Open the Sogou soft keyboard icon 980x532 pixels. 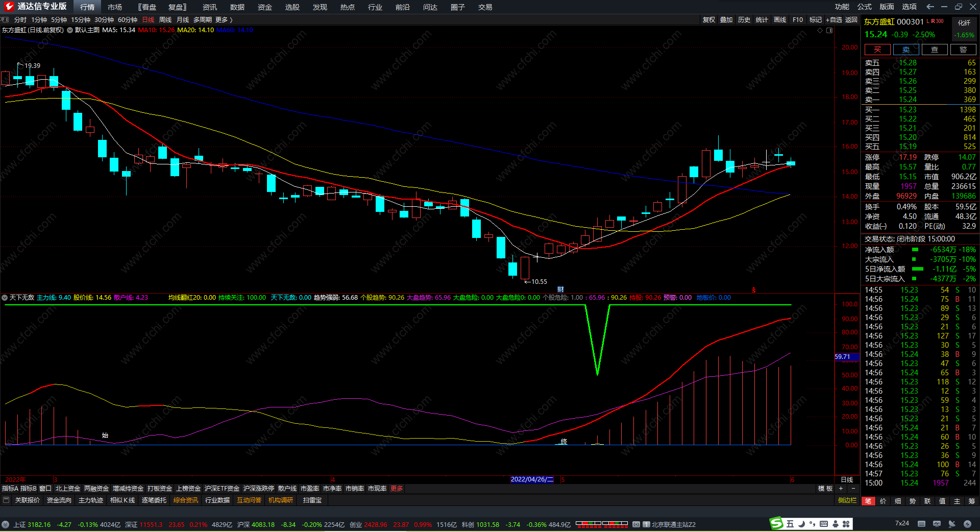click(824, 524)
